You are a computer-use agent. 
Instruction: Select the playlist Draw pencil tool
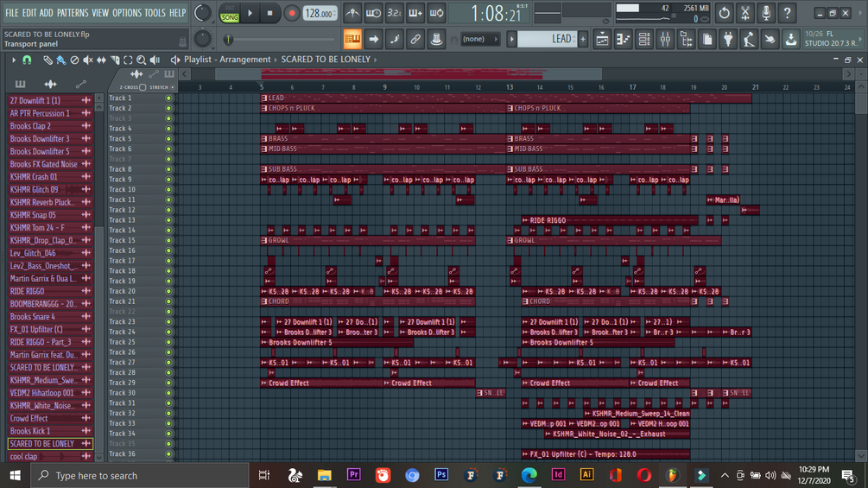[x=48, y=60]
